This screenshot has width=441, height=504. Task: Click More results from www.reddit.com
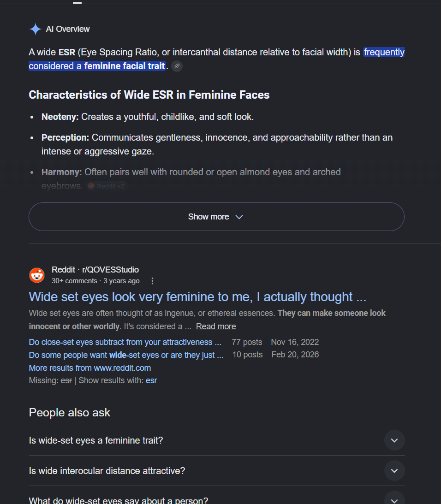(x=90, y=368)
